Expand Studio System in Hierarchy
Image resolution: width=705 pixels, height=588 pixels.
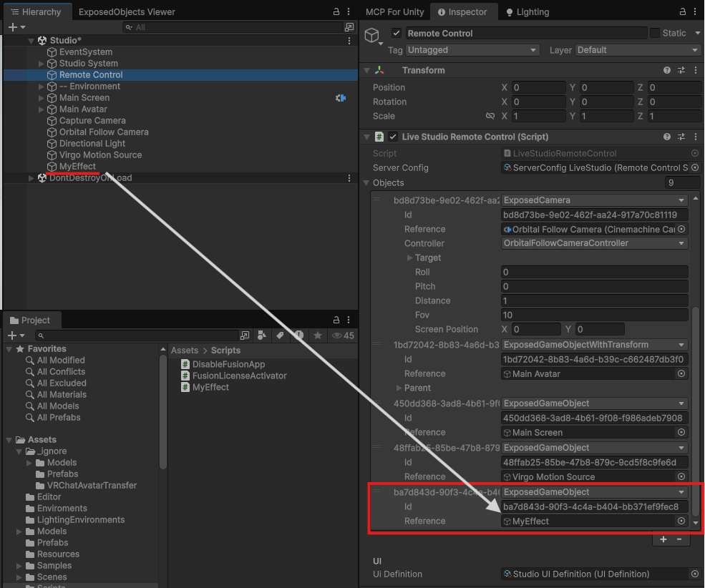[42, 64]
